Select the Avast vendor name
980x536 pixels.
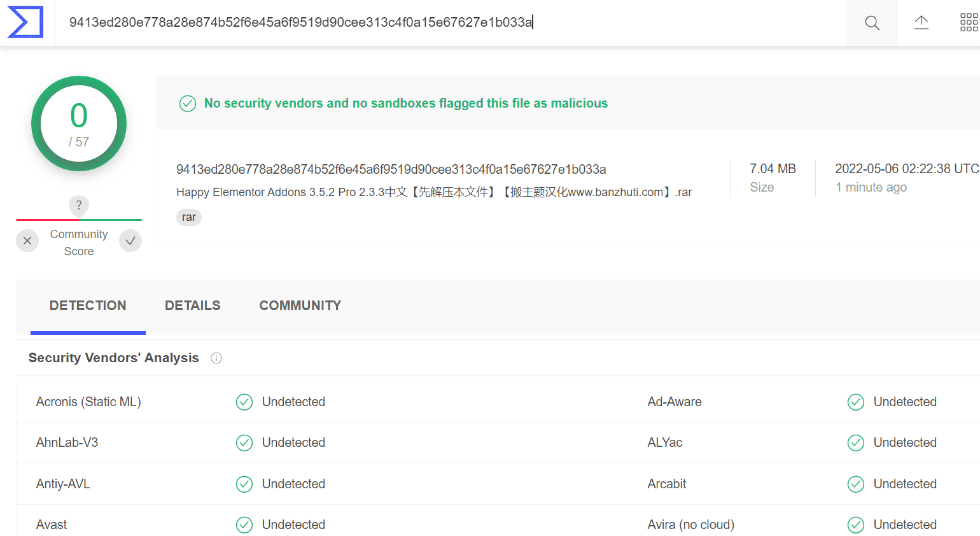point(52,525)
